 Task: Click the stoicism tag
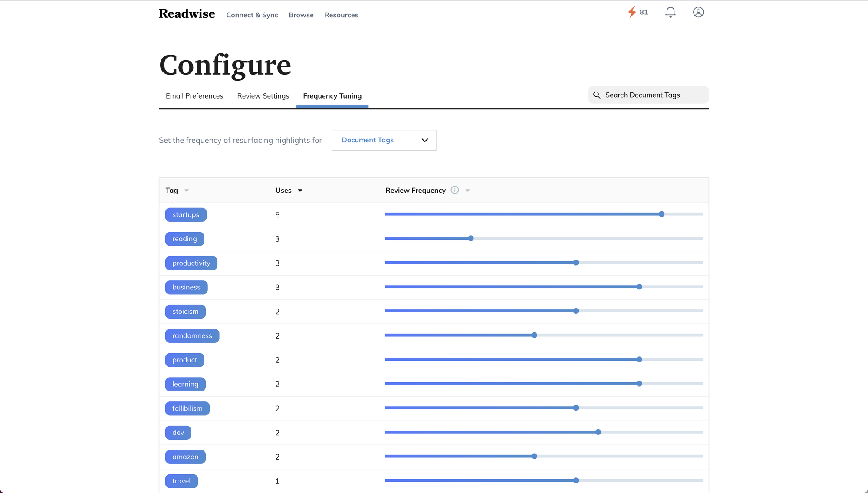pyautogui.click(x=185, y=312)
